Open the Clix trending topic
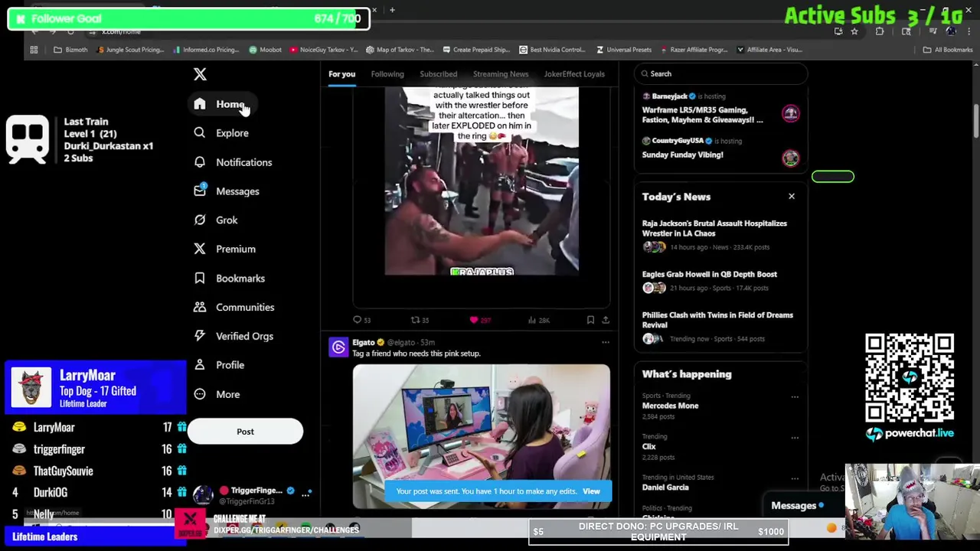 (x=648, y=446)
